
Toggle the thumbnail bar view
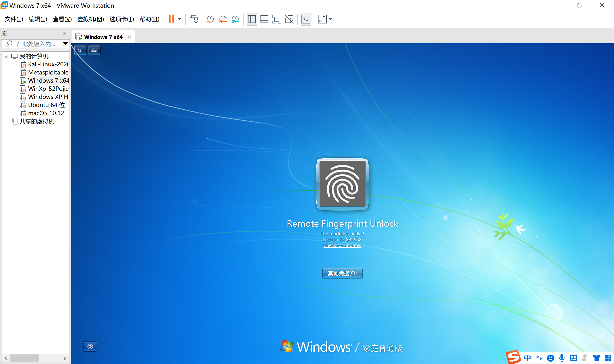(x=264, y=19)
